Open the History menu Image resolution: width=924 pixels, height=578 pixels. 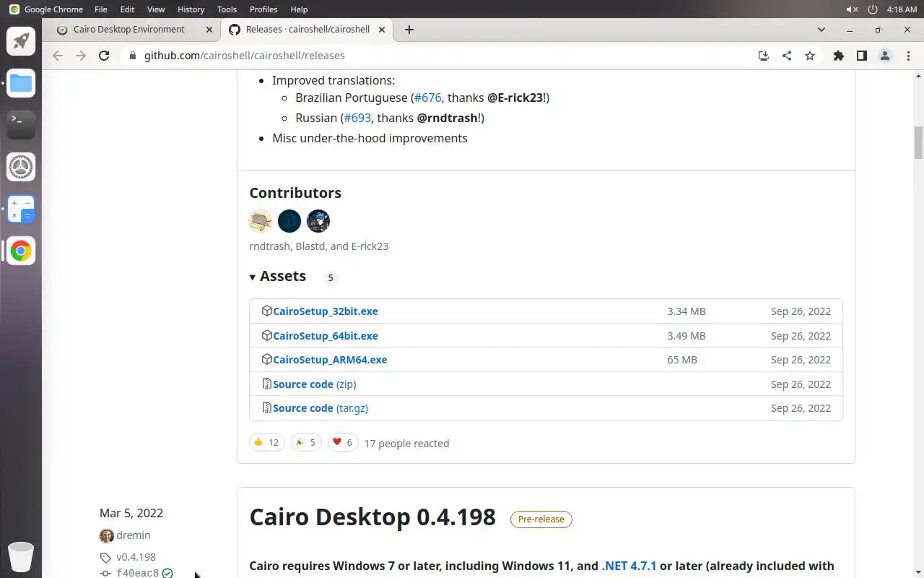click(x=191, y=9)
